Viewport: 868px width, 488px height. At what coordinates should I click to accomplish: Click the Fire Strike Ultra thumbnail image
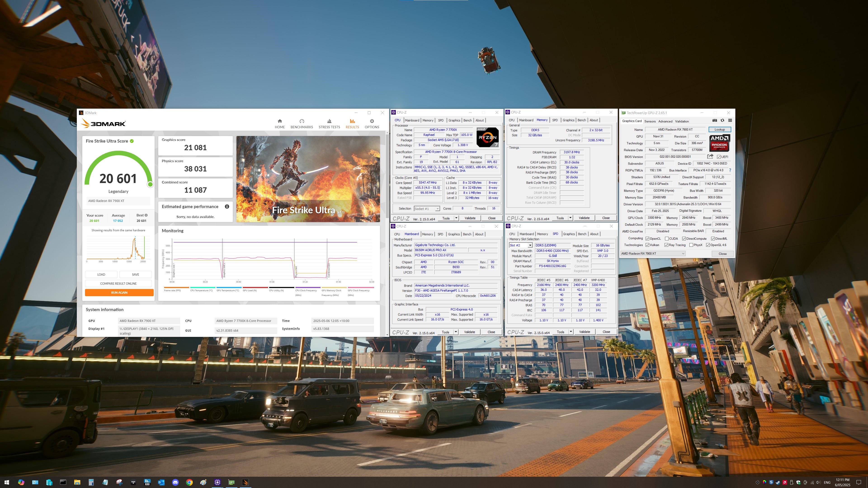click(x=308, y=179)
